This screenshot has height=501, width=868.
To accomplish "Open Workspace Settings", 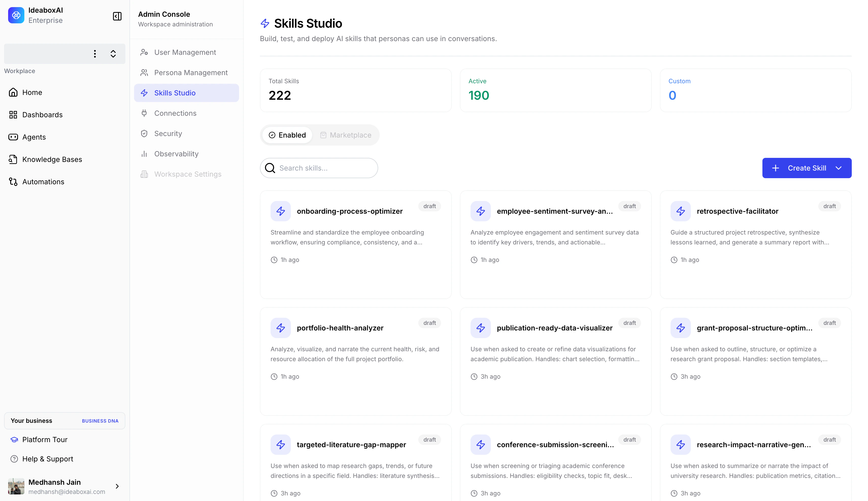I will pyautogui.click(x=187, y=174).
